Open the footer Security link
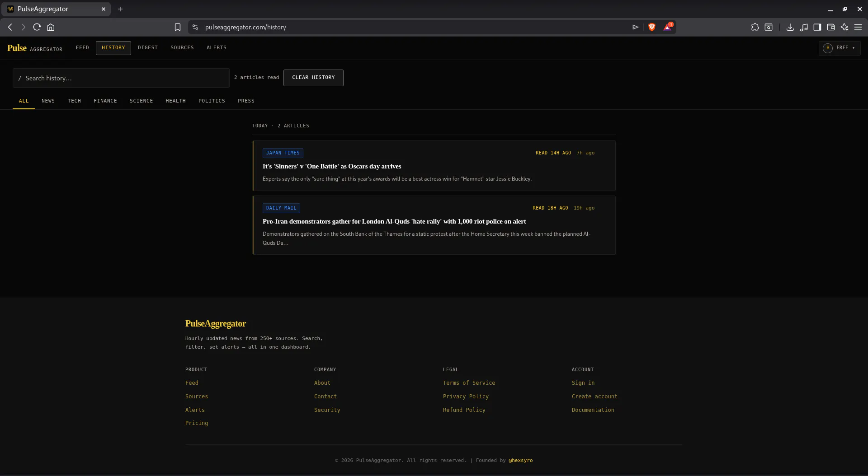The height and width of the screenshot is (476, 868). coord(327,410)
